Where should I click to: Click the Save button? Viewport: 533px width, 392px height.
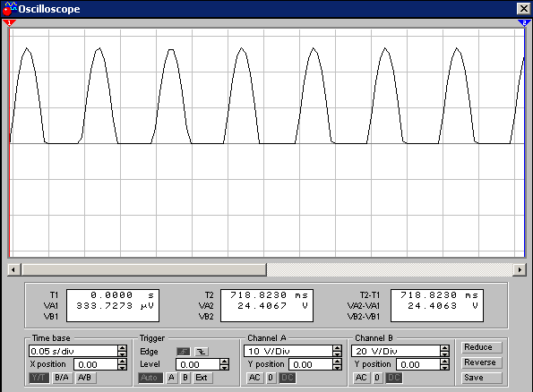pyautogui.click(x=481, y=378)
